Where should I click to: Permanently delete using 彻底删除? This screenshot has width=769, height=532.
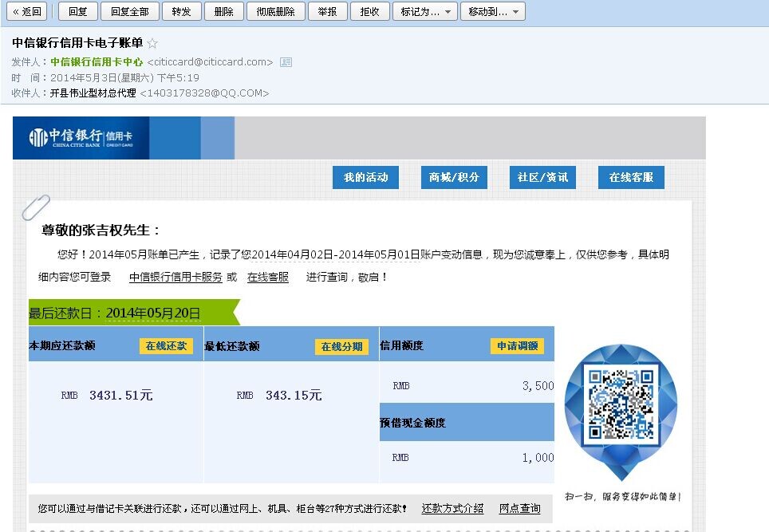(275, 12)
